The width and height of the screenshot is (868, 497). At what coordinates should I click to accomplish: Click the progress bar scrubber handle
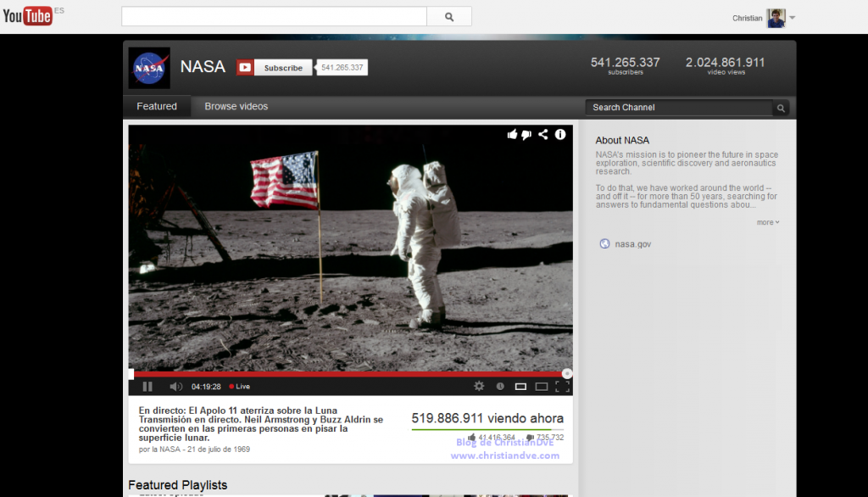point(567,374)
